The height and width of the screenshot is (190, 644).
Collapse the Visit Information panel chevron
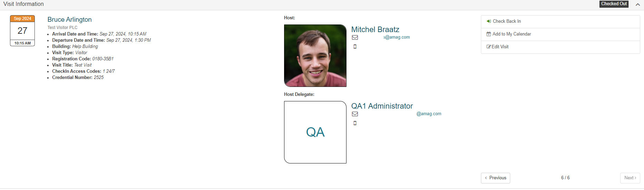coord(638,4)
